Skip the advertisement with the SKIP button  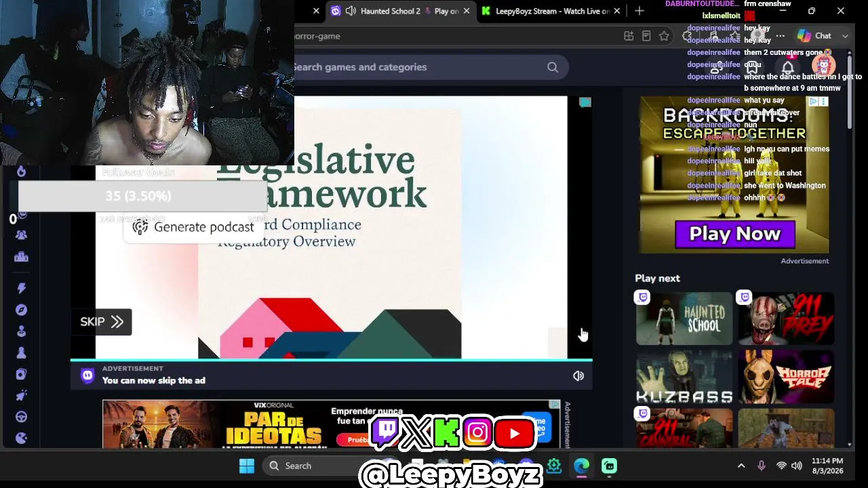click(x=101, y=322)
